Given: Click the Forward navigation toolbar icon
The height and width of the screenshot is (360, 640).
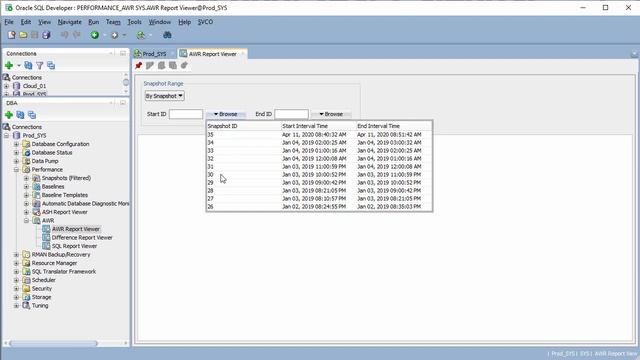Looking at the screenshot, I should (115, 35).
